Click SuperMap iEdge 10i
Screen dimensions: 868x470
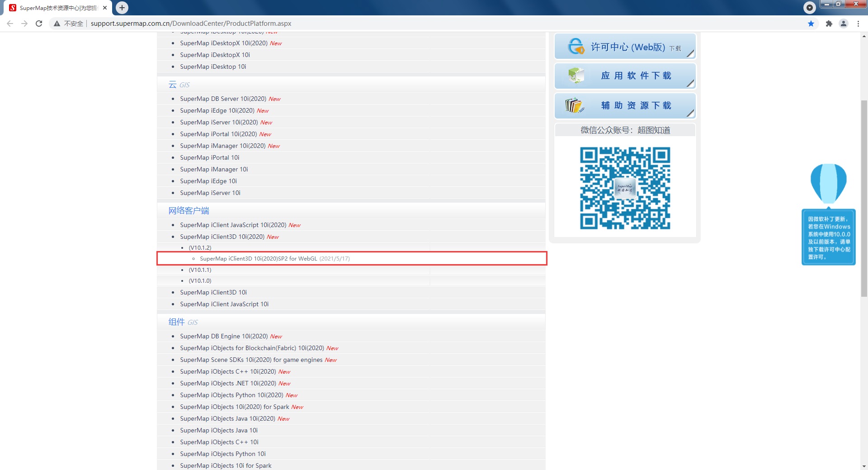tap(208, 181)
